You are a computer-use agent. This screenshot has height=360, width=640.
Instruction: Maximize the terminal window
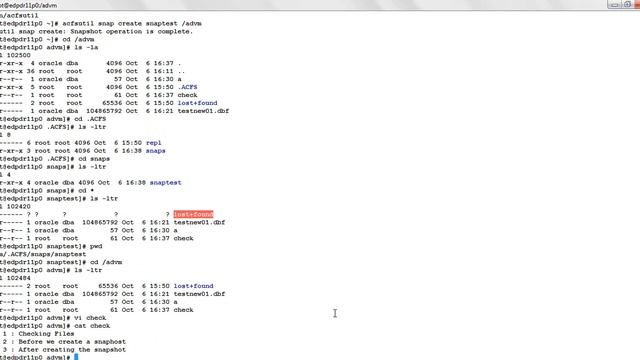[627, 4]
